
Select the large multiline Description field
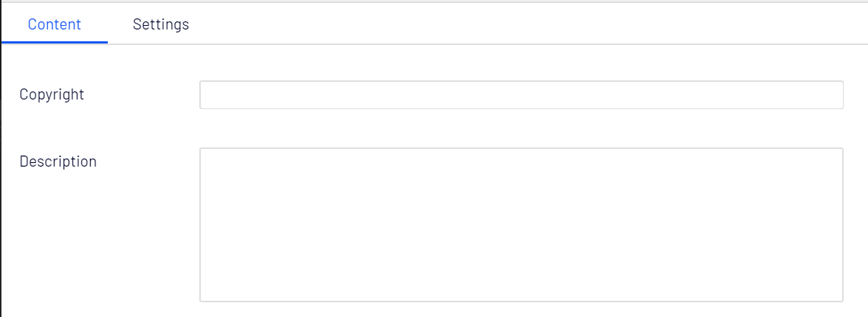(521, 225)
